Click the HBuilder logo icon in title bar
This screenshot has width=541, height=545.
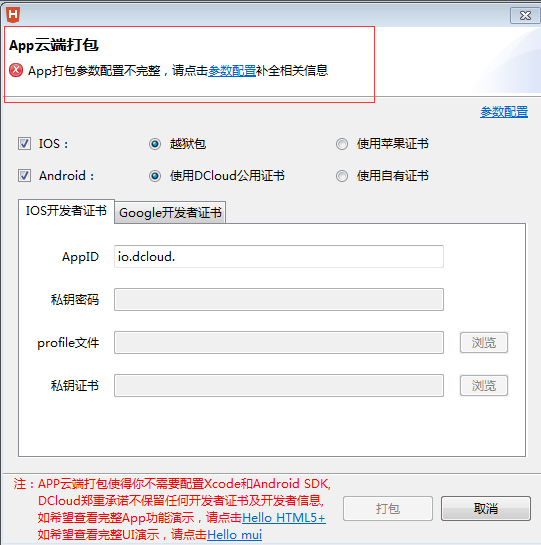13,15
